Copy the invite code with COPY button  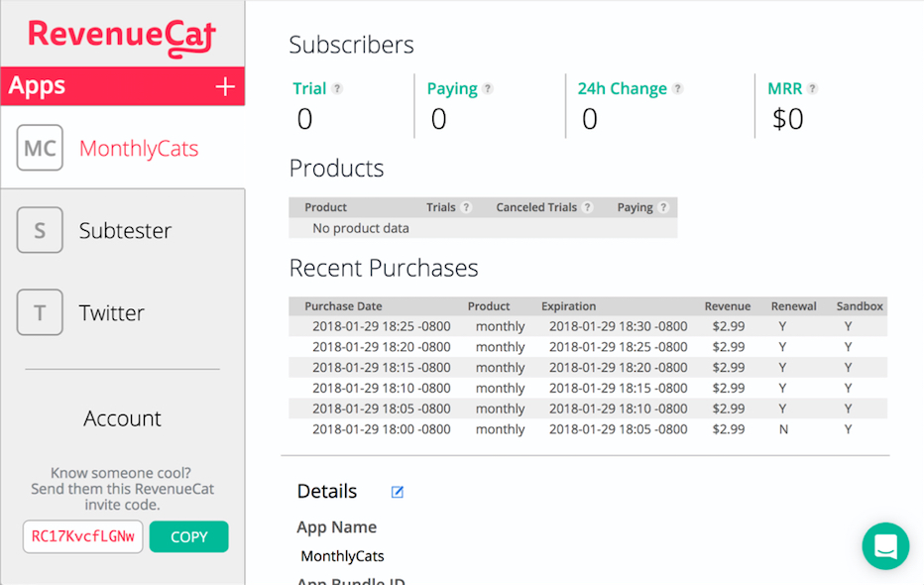(188, 536)
